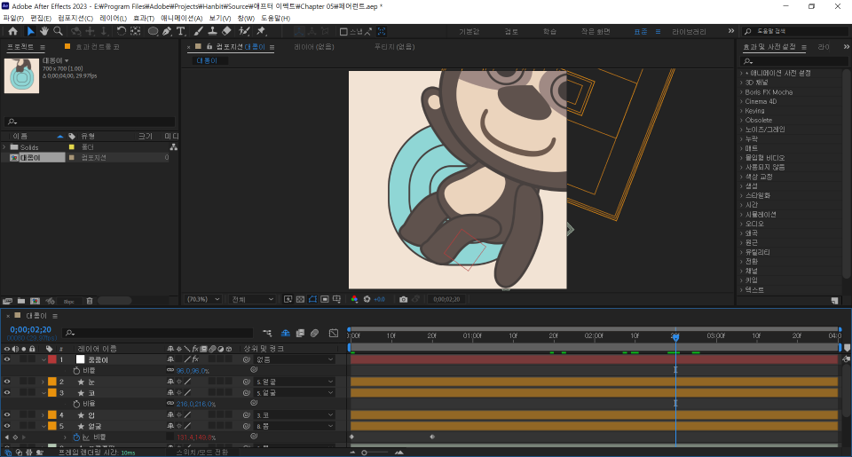
Task: Click the trash delete icon in Project panel
Action: (x=90, y=301)
